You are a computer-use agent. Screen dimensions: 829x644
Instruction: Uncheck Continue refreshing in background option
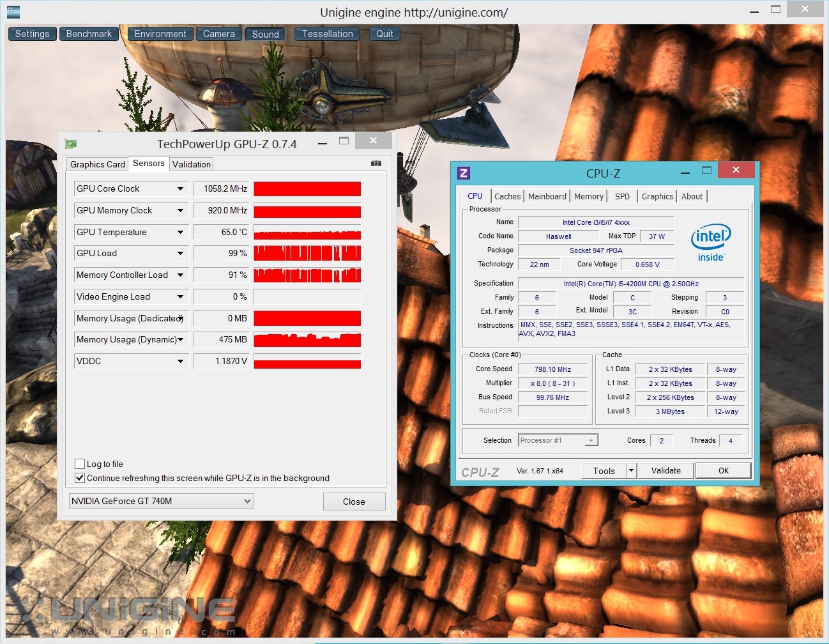click(80, 478)
